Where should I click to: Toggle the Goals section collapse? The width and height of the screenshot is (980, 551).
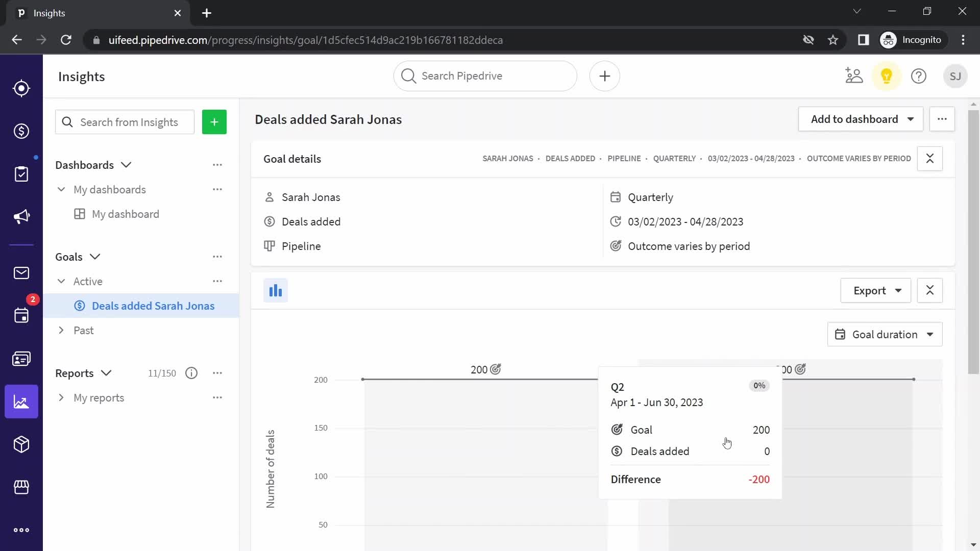click(x=93, y=256)
